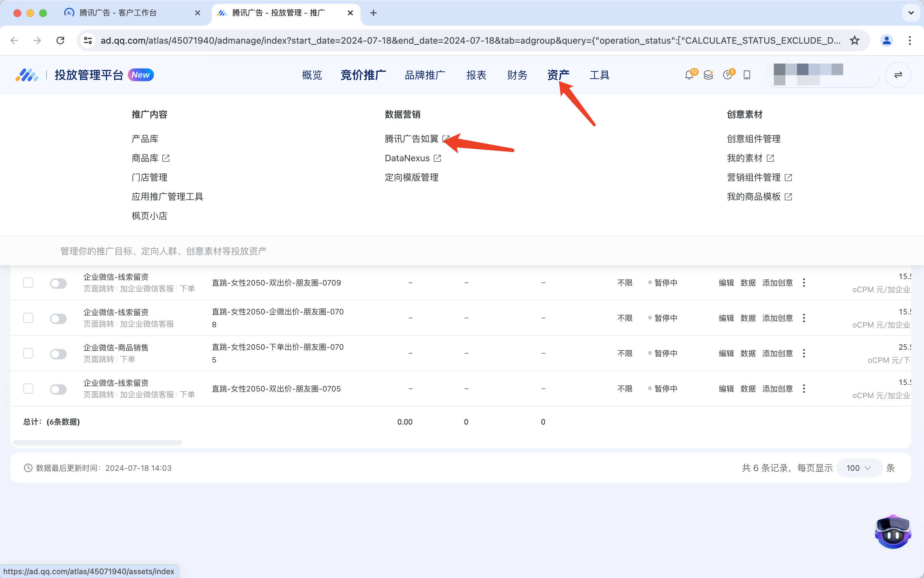Click the horizontal table scrollbar

click(x=97, y=443)
